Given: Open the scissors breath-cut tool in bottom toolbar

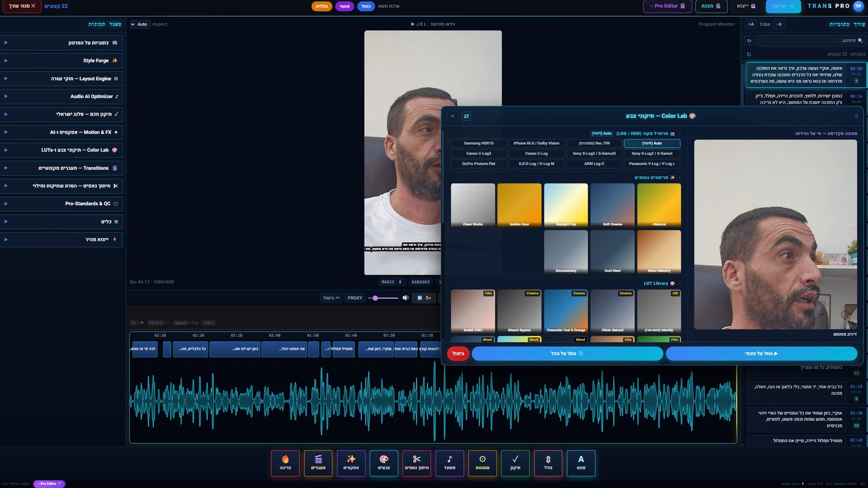Looking at the screenshot, I should (417, 463).
